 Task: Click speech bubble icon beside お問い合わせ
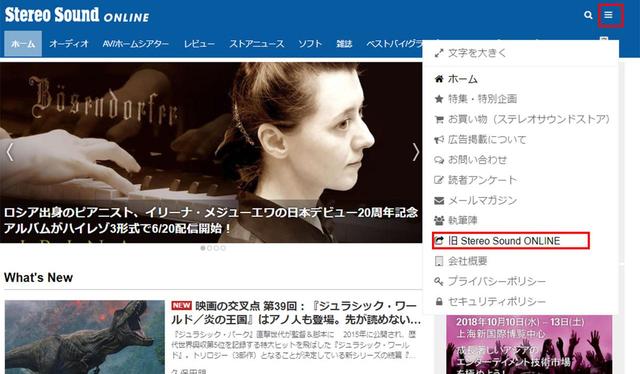point(439,160)
